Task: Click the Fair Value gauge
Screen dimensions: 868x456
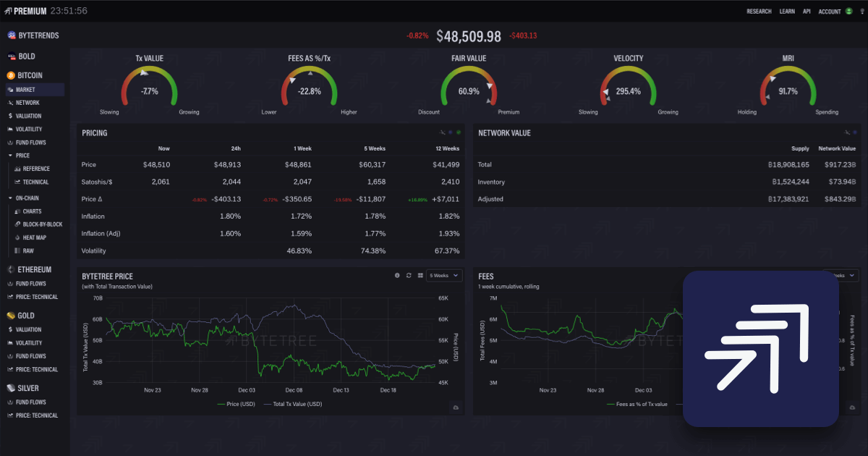Action: pos(469,87)
